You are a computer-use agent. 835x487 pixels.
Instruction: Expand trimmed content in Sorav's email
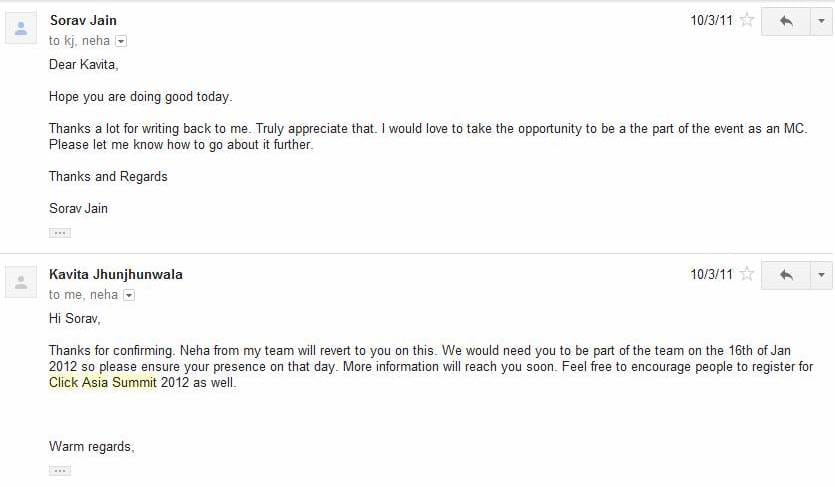pos(60,233)
